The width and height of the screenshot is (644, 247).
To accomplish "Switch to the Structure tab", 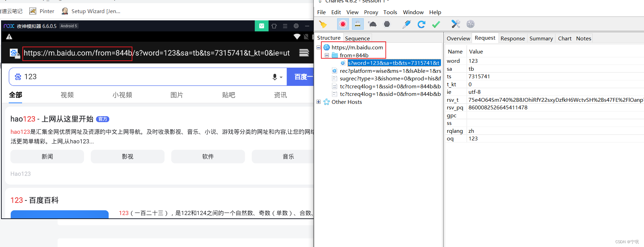I will [x=329, y=38].
